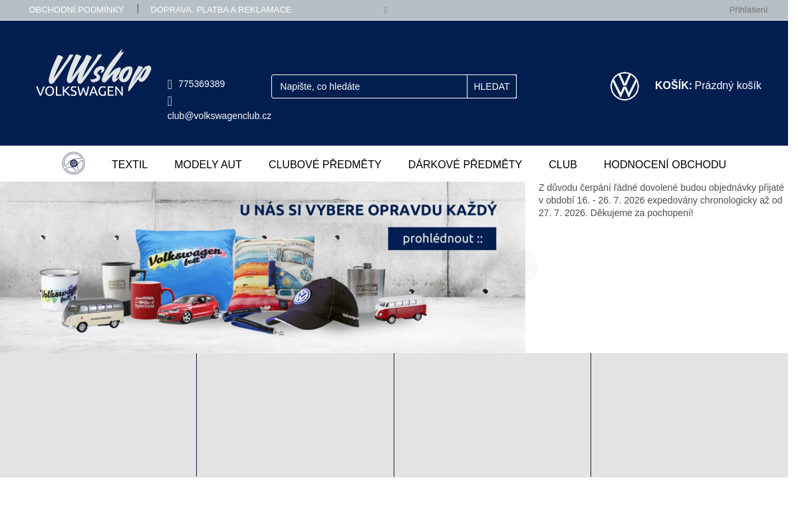Call phone number 775369389
The image size is (798, 532).
coord(201,84)
